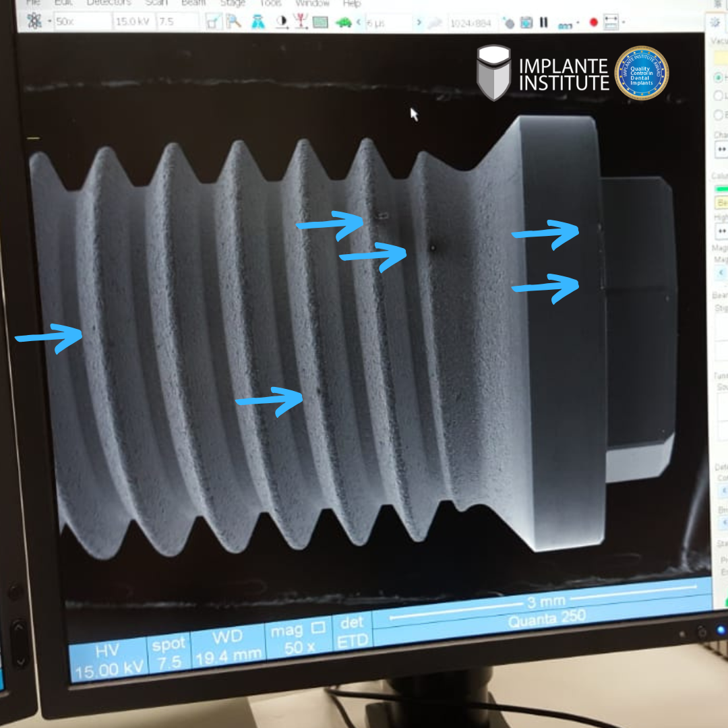The image size is (728, 728).
Task: Click the auto contrast brightness icon
Action: 282,22
